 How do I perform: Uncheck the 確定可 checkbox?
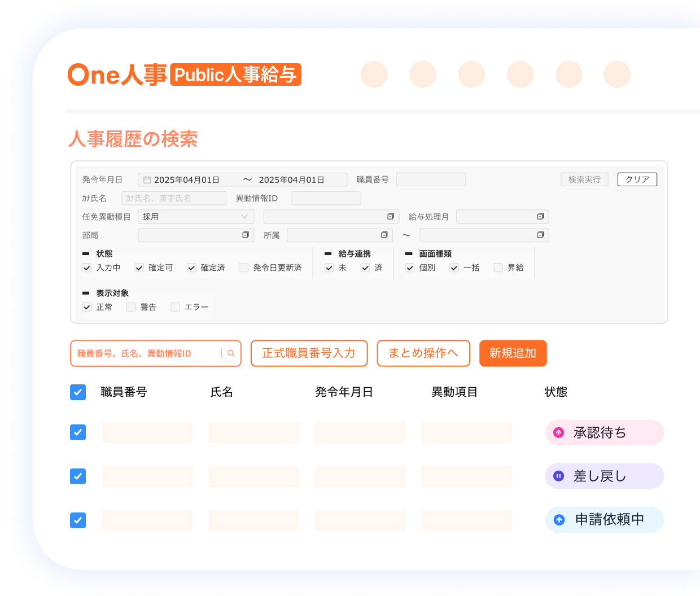tap(139, 268)
